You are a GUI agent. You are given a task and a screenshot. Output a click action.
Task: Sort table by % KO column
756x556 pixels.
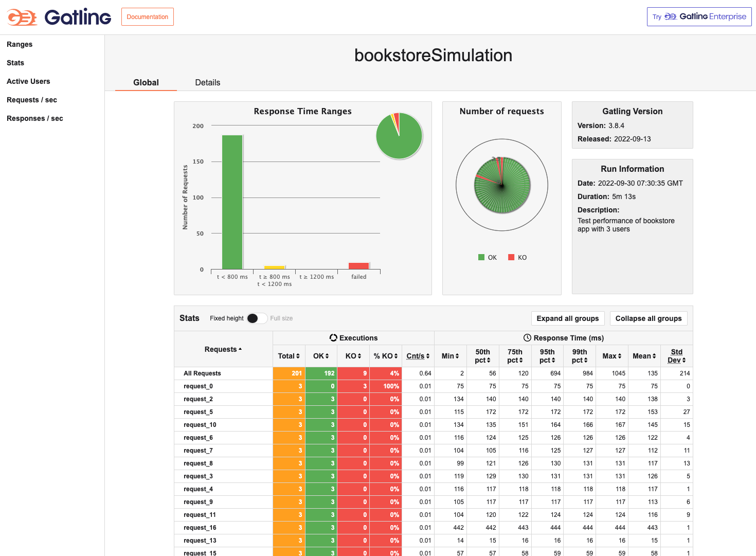386,356
